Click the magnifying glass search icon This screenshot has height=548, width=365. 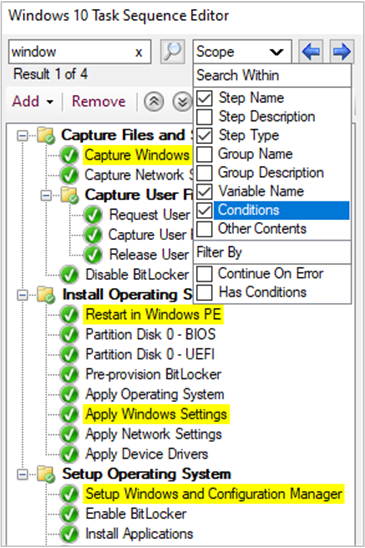[173, 52]
